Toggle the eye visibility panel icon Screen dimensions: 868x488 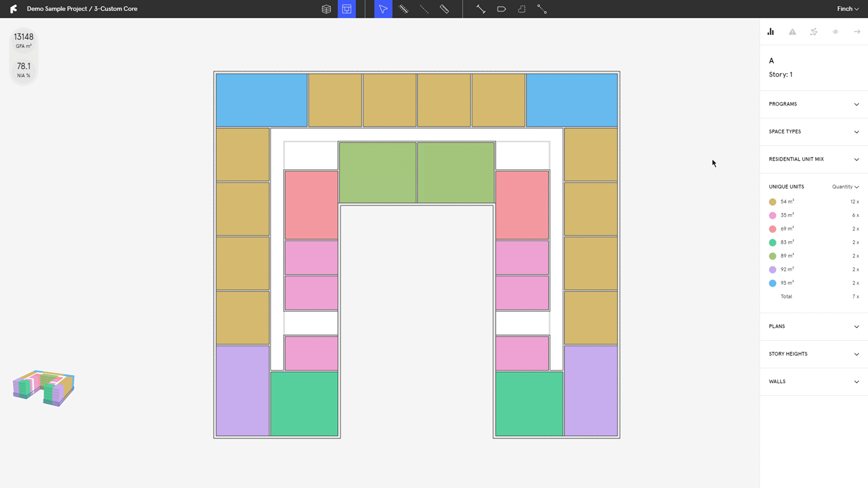pos(835,32)
